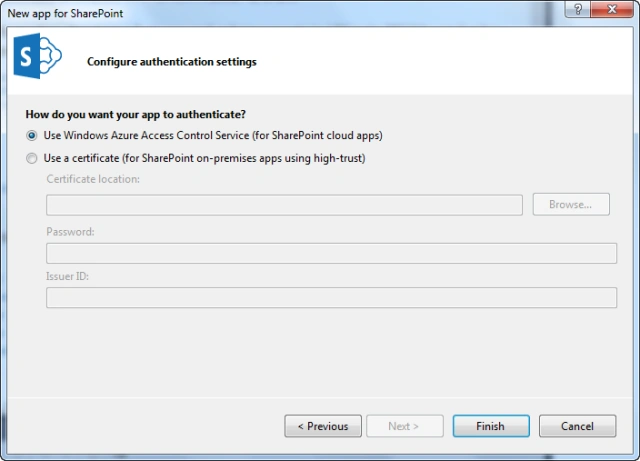The image size is (640, 461).
Task: Click Finish to complete the wizard
Action: (x=491, y=426)
